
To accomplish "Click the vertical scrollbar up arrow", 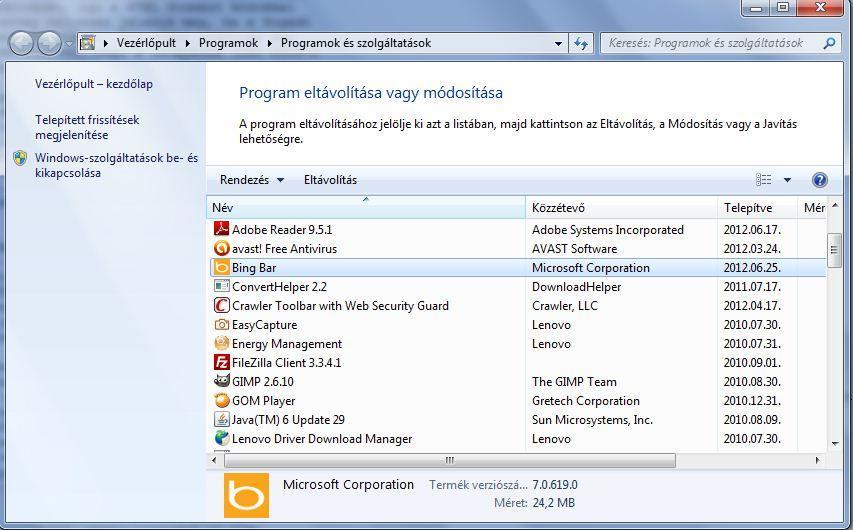I will [835, 206].
